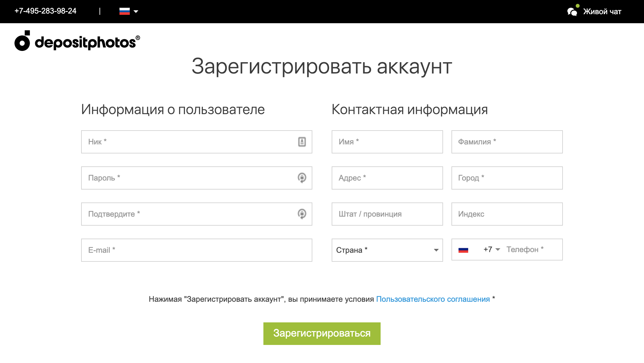Screen dimensions: 644x363
Task: Click the Russian flag in phone field
Action: (463, 250)
